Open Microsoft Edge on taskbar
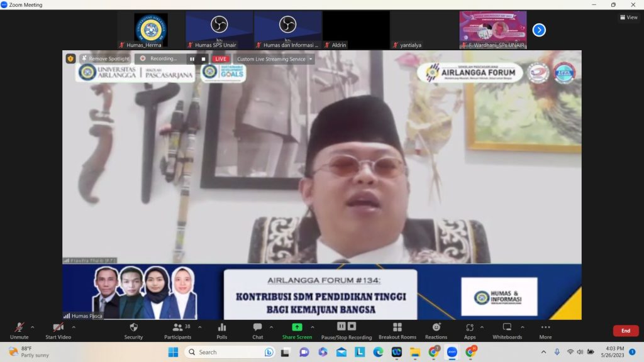Screen dimensions: 644x362 pyautogui.click(x=378, y=352)
